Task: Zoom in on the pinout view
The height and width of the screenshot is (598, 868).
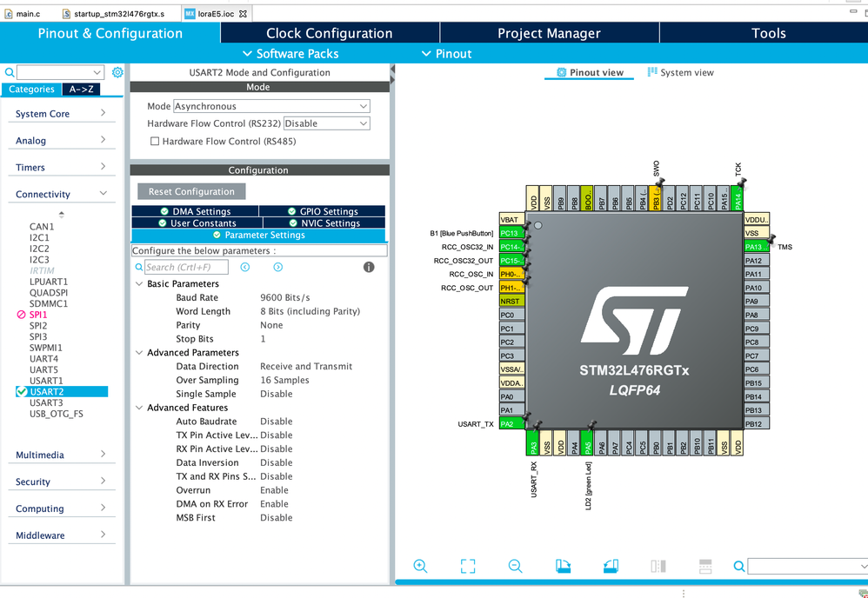Action: tap(420, 566)
